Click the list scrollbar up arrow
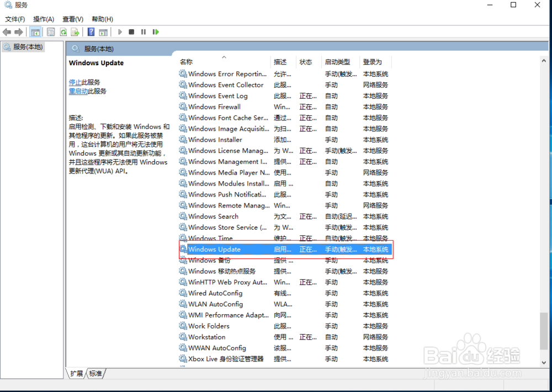 544,61
